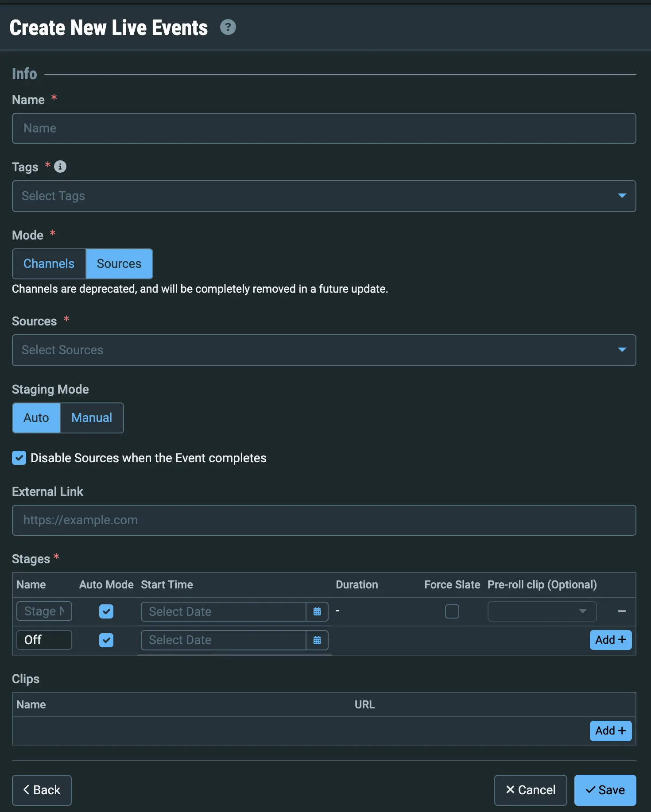Switch Mode to Channels
This screenshot has height=812, width=651.
(49, 264)
